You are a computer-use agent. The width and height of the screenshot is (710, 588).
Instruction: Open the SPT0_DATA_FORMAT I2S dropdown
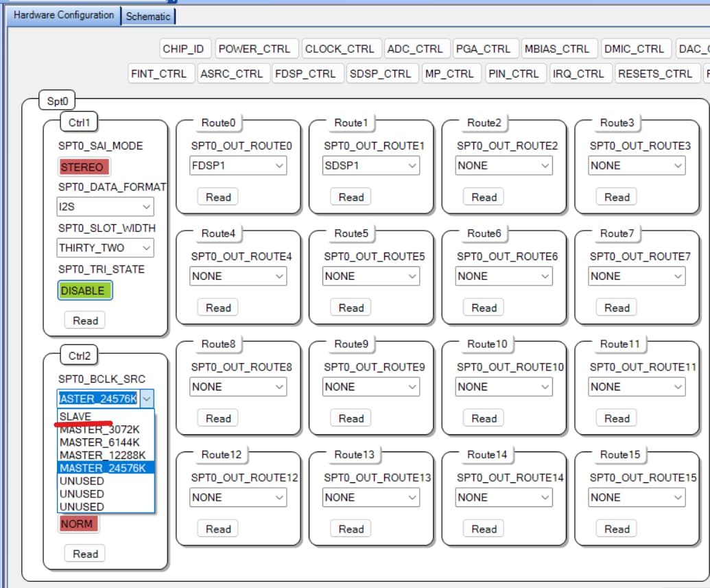click(x=105, y=207)
